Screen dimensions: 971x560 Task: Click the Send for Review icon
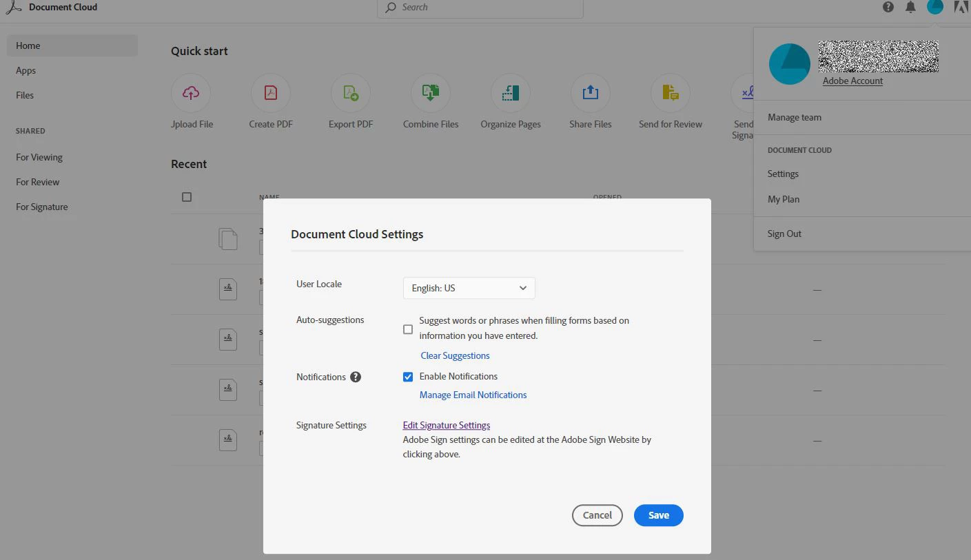[x=671, y=93]
